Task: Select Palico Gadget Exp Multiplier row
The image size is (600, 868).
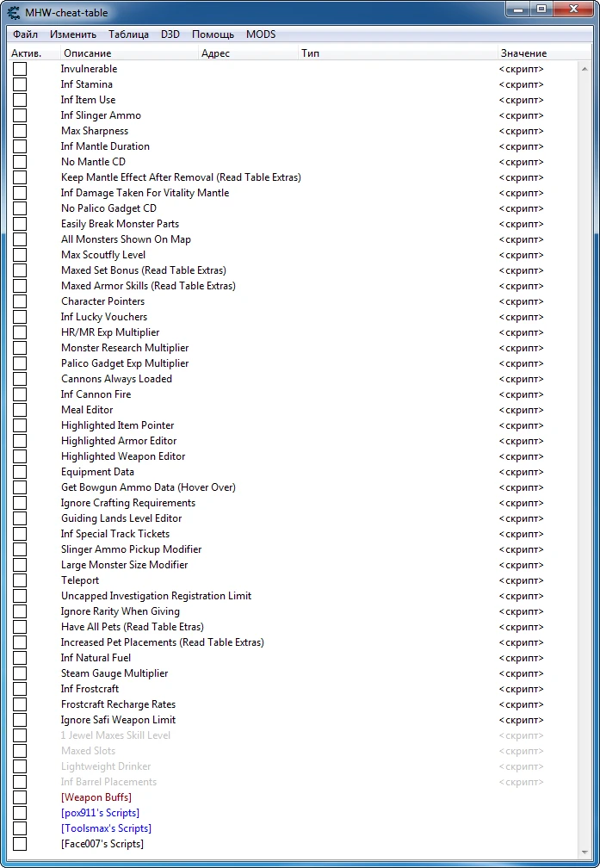Action: [125, 363]
